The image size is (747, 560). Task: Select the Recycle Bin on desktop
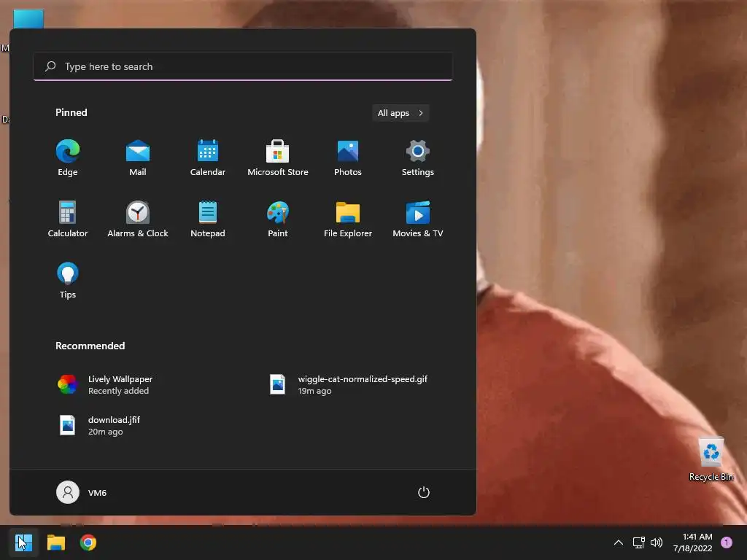711,459
